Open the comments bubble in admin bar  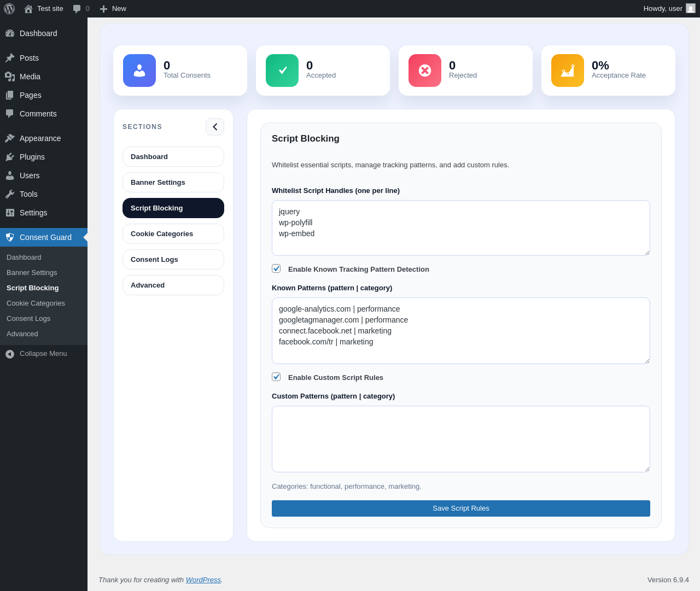click(81, 9)
